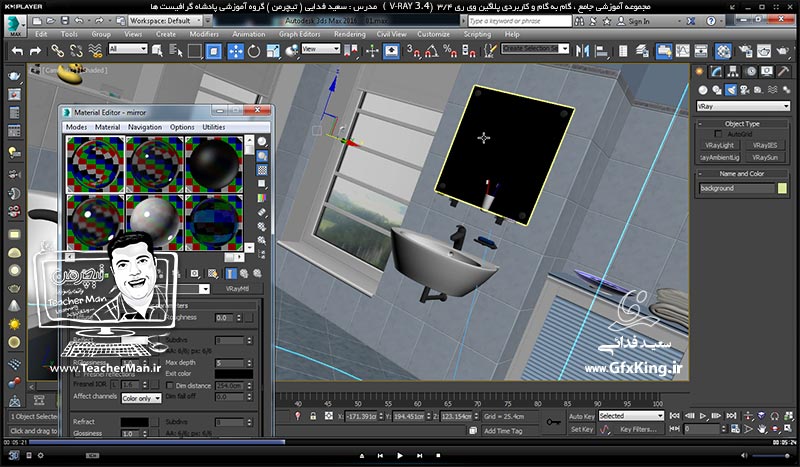Open the Material Editor toolbar icon
This screenshot has width=800, height=467.
[723, 51]
